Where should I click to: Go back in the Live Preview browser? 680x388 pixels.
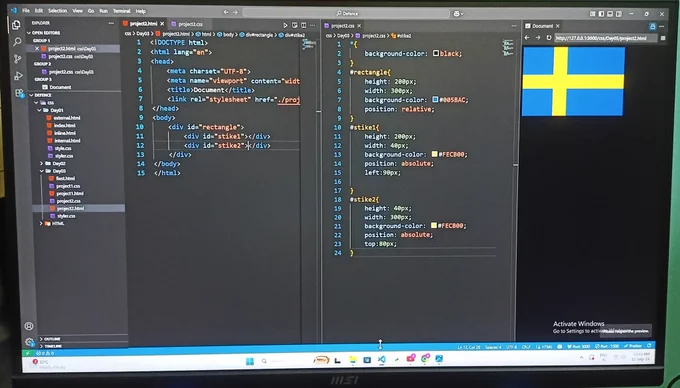[x=527, y=38]
